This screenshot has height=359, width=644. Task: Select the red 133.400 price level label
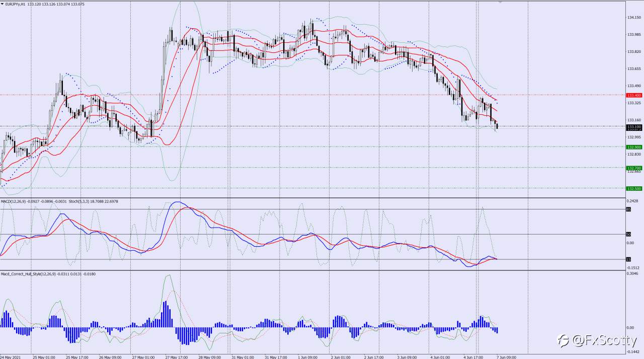[634, 95]
